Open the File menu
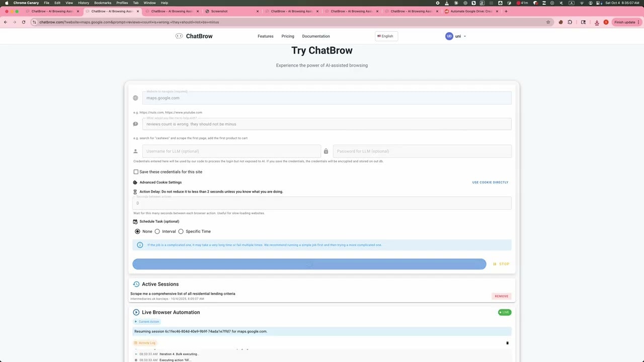Image resolution: width=644 pixels, height=362 pixels. point(46,3)
